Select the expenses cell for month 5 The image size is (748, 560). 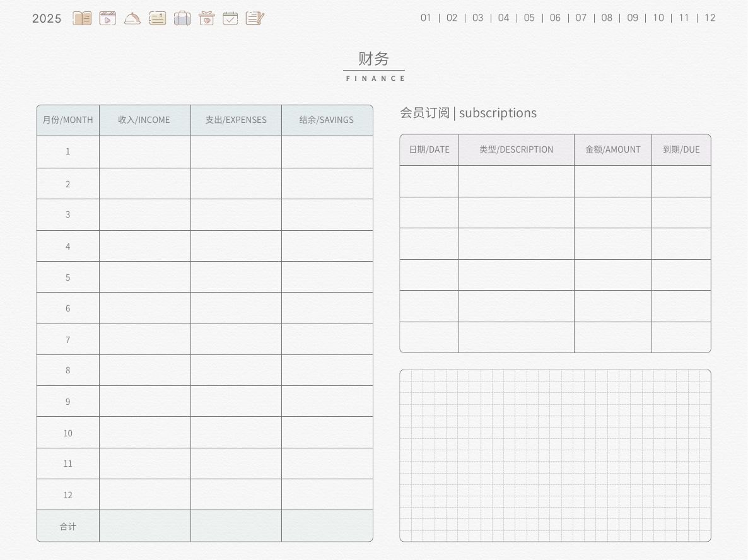click(236, 277)
